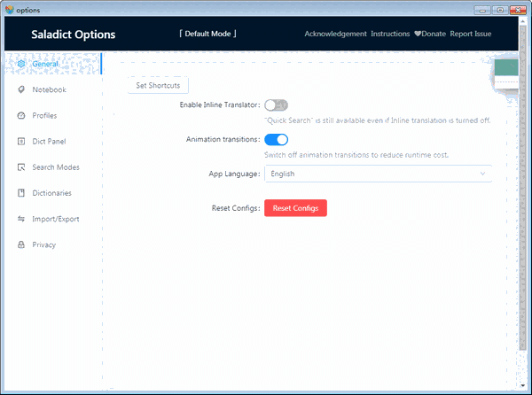Open the App Language dropdown
The height and width of the screenshot is (395, 532).
377,174
